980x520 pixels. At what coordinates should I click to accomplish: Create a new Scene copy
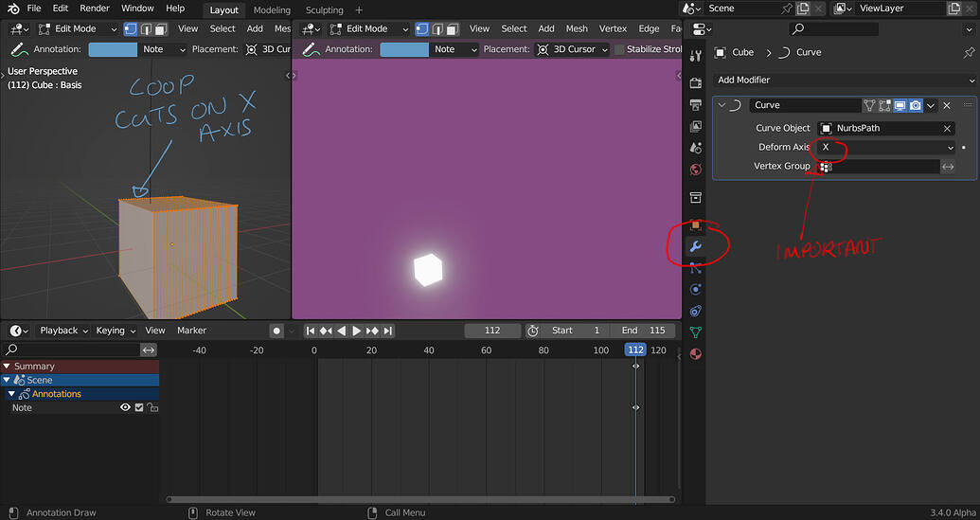[803, 9]
